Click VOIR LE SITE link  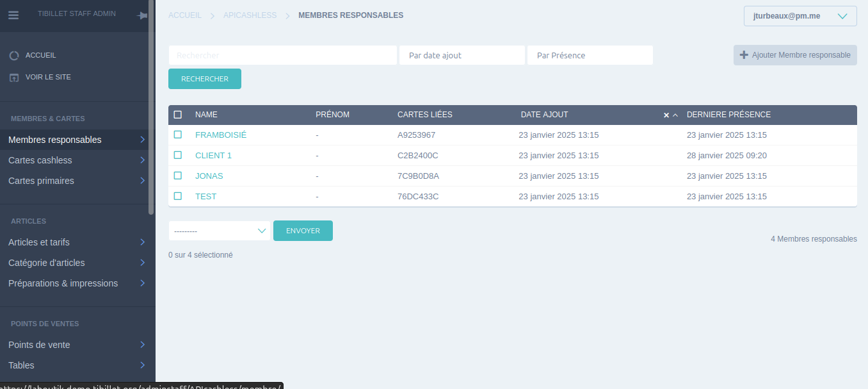[x=48, y=77]
